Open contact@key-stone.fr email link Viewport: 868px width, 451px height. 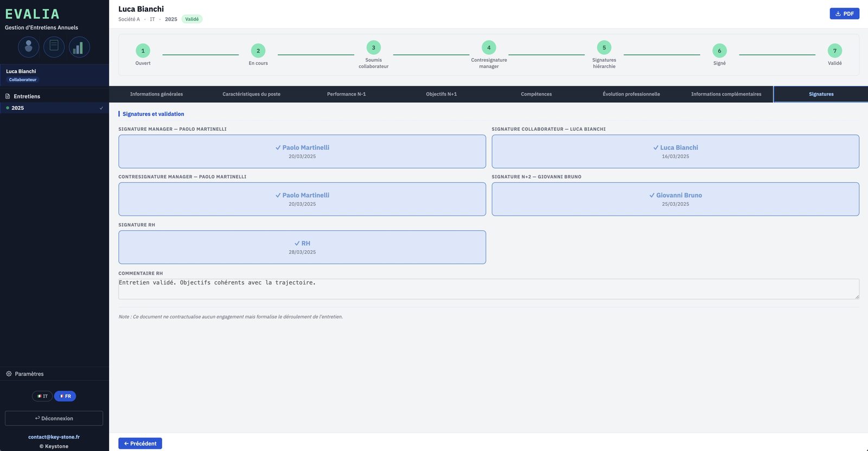point(54,437)
